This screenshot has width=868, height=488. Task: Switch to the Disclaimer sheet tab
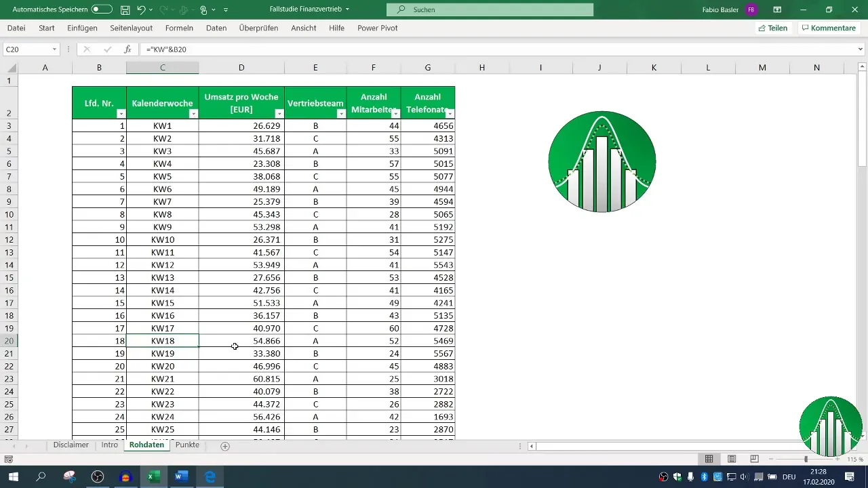coord(71,445)
